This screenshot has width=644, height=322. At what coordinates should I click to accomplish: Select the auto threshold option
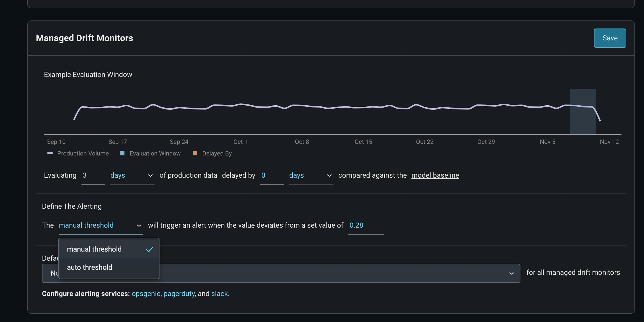click(90, 267)
